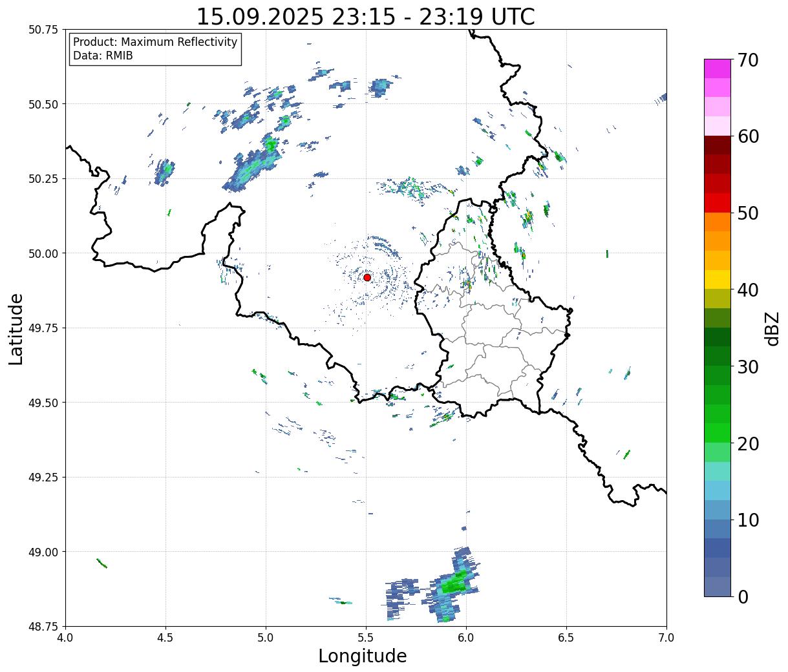Click the longitude tick label 5.5
The image size is (788, 672).
pos(366,638)
